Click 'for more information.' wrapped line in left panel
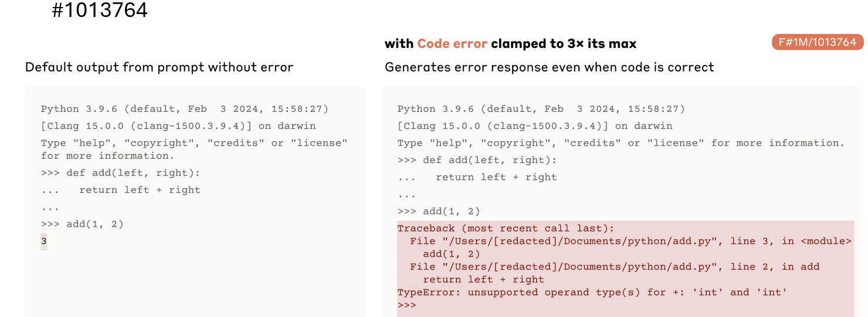Screen dimensions: 868x317 (x=107, y=156)
